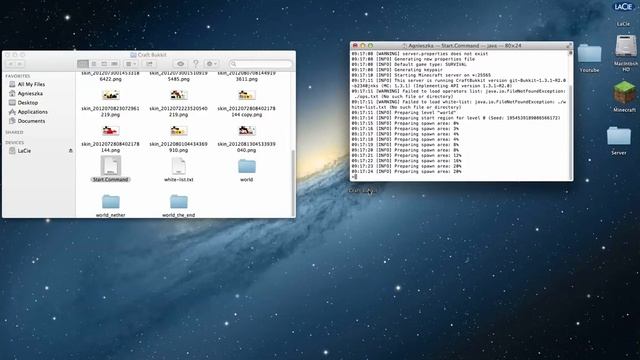
Task: Click the "Starting Minecraft server" terminal line
Action: pos(421,75)
